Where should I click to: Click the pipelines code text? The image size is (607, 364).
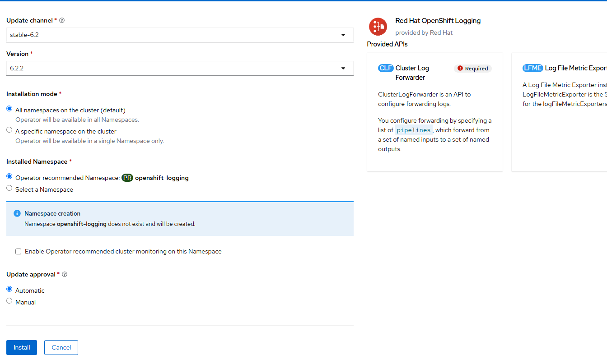[414, 130]
